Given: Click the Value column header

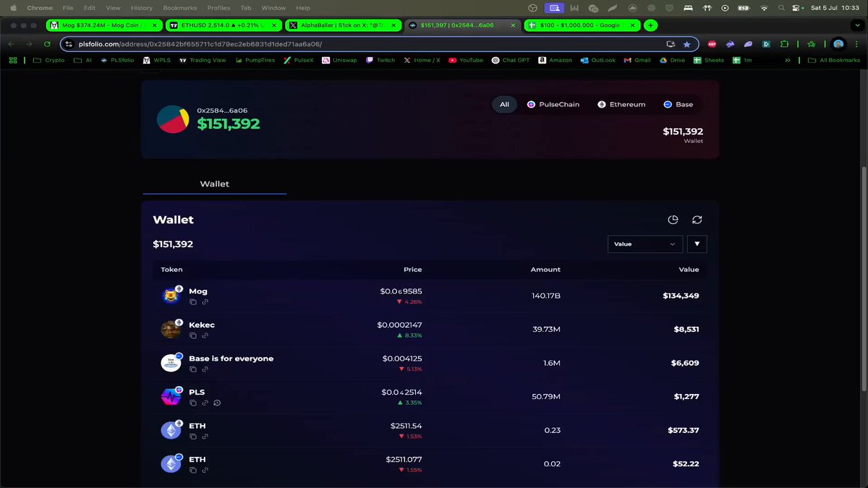Looking at the screenshot, I should point(689,270).
